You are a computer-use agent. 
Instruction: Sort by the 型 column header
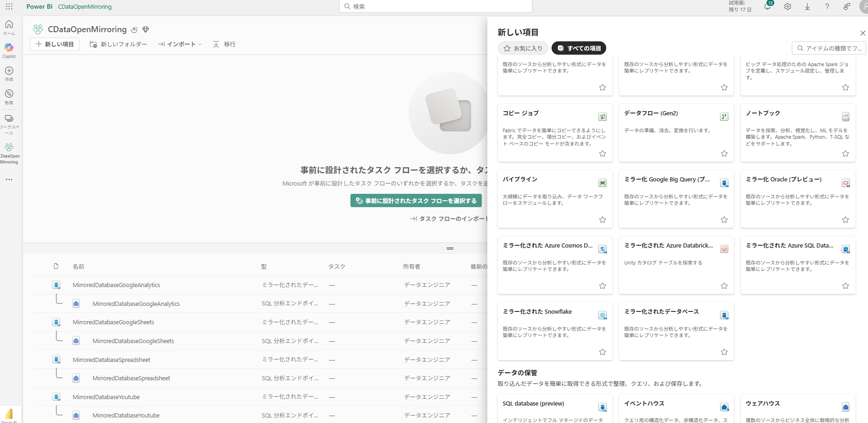tap(264, 266)
